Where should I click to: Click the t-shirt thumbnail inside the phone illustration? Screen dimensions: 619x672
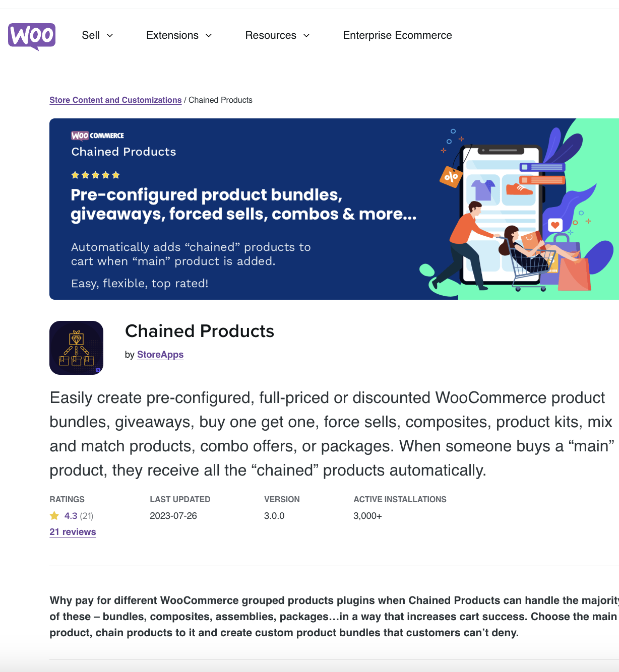[x=483, y=190]
